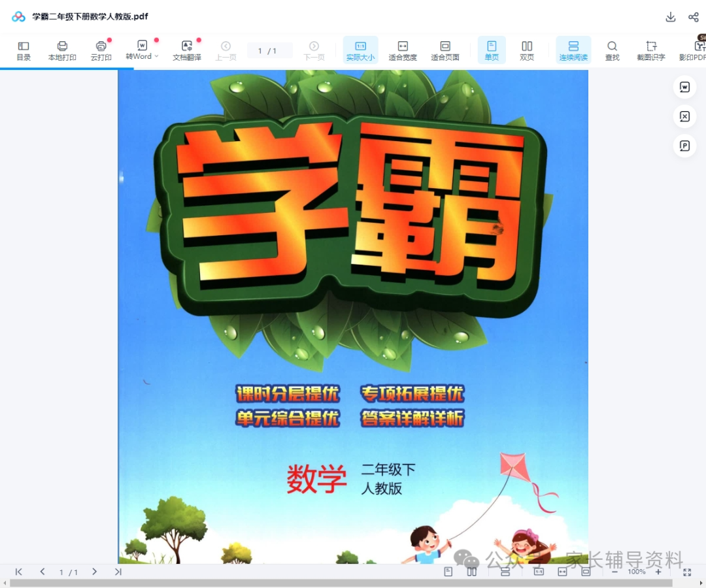Select 适合页面 fit page view
Image resolution: width=706 pixels, height=588 pixels.
[x=445, y=51]
